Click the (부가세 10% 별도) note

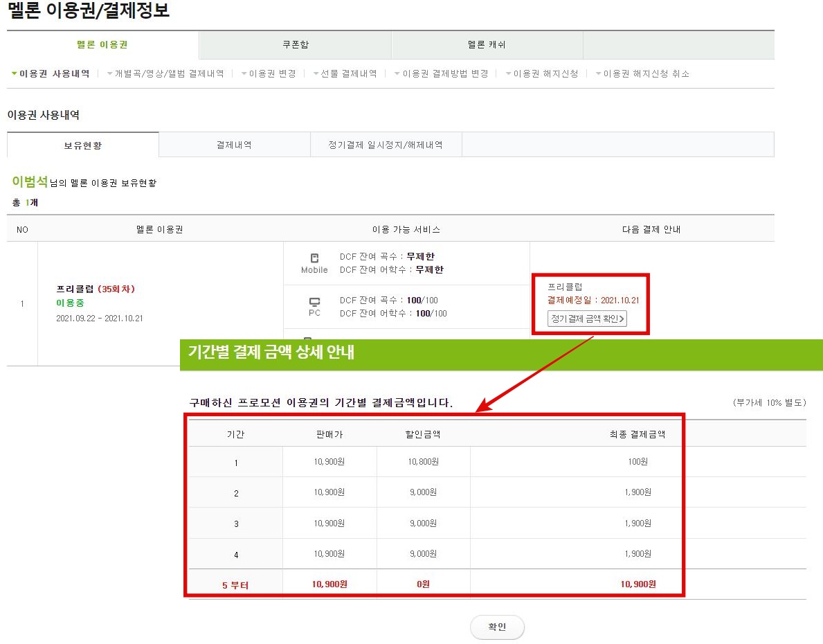[769, 403]
